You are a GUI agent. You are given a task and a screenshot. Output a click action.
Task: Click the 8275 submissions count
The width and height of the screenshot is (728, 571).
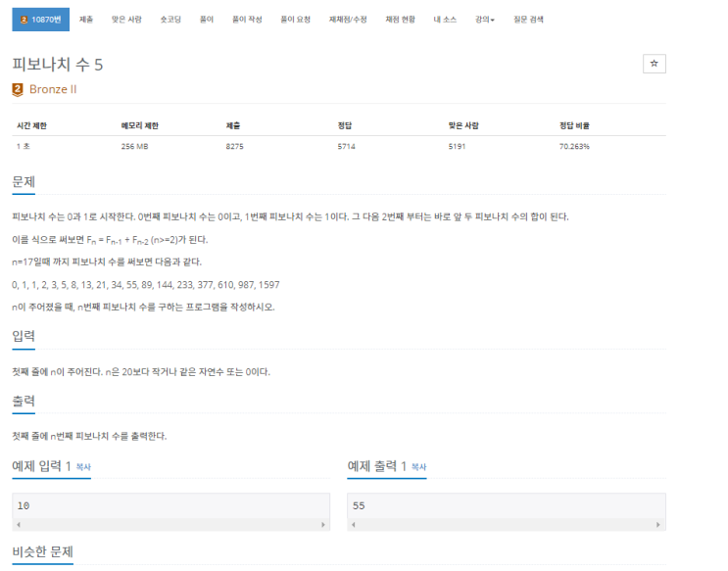[234, 146]
